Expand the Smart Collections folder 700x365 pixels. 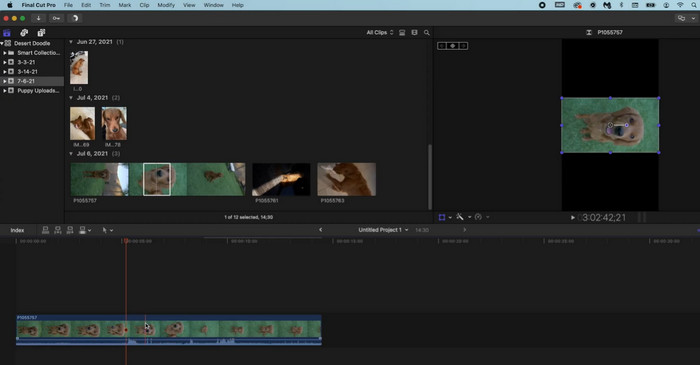coord(5,53)
